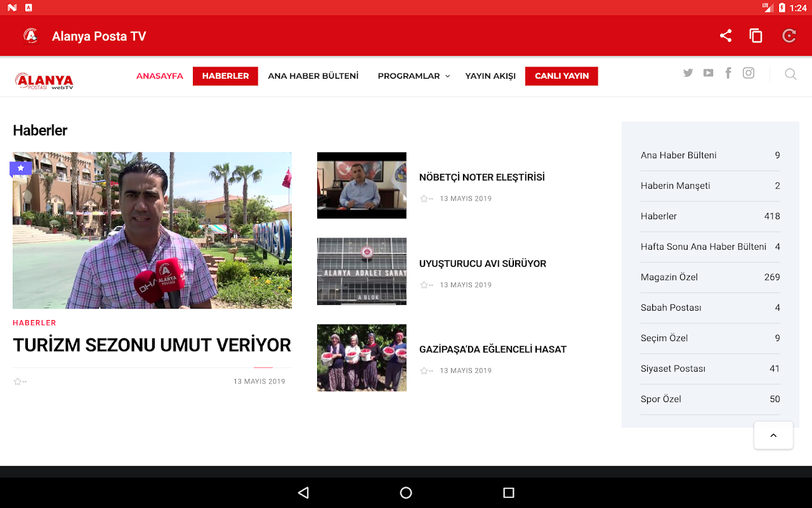Screen dimensions: 812x508
Task: Open the Gazipaşa harvest women thumbnail
Action: tap(362, 358)
